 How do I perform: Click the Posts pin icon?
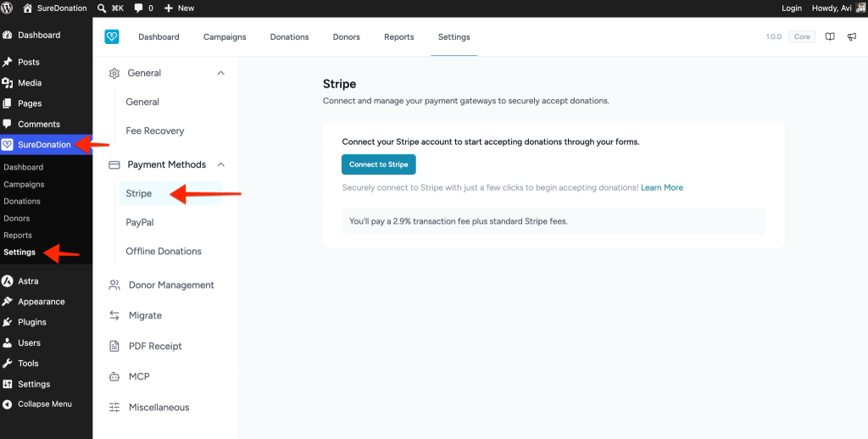(x=7, y=62)
